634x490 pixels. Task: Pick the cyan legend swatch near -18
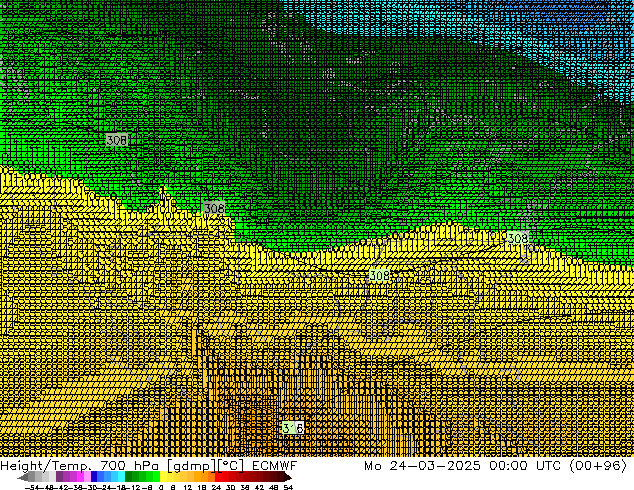(121, 476)
